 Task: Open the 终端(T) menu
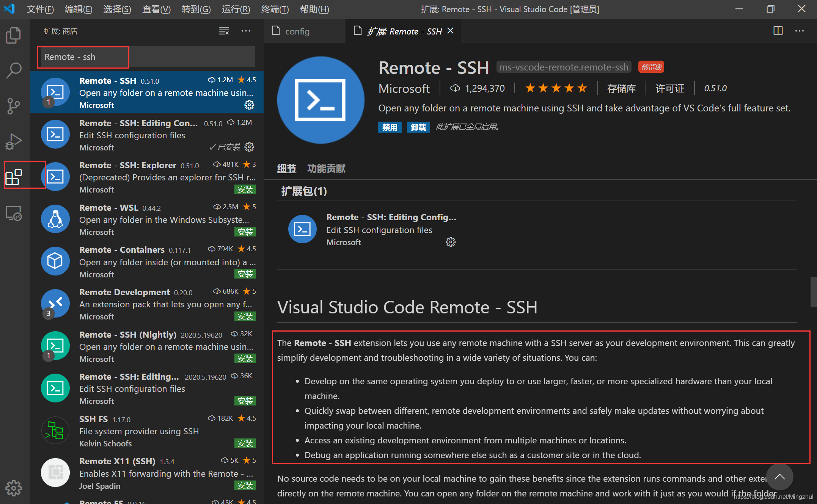pos(275,9)
